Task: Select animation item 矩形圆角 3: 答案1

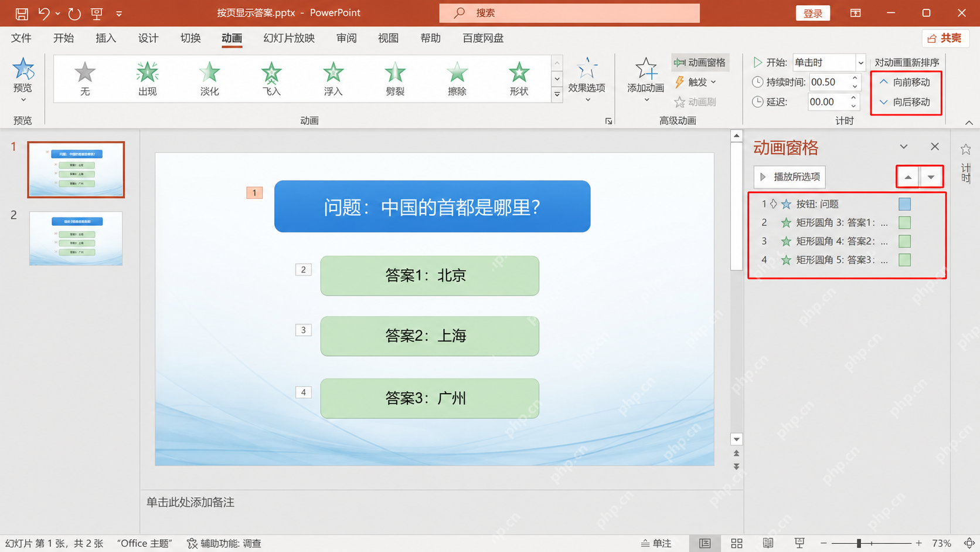Action: click(848, 223)
